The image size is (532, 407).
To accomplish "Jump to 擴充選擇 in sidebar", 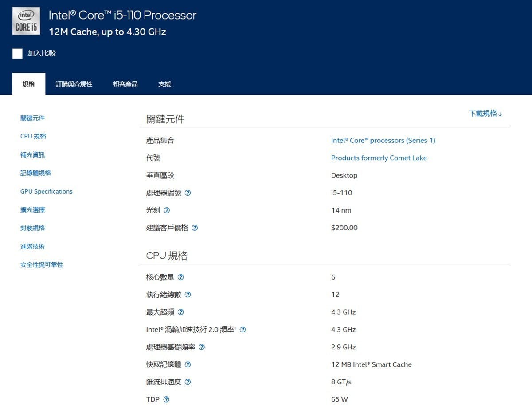I will pos(32,210).
